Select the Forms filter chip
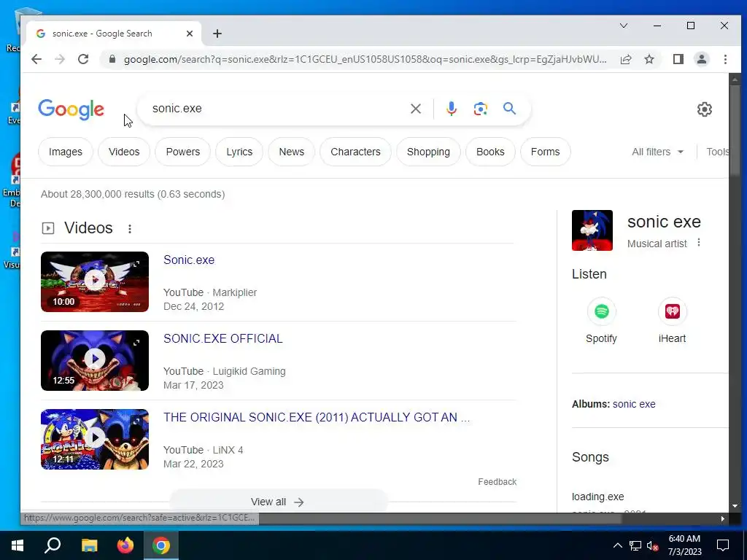The image size is (747, 560). click(x=545, y=152)
